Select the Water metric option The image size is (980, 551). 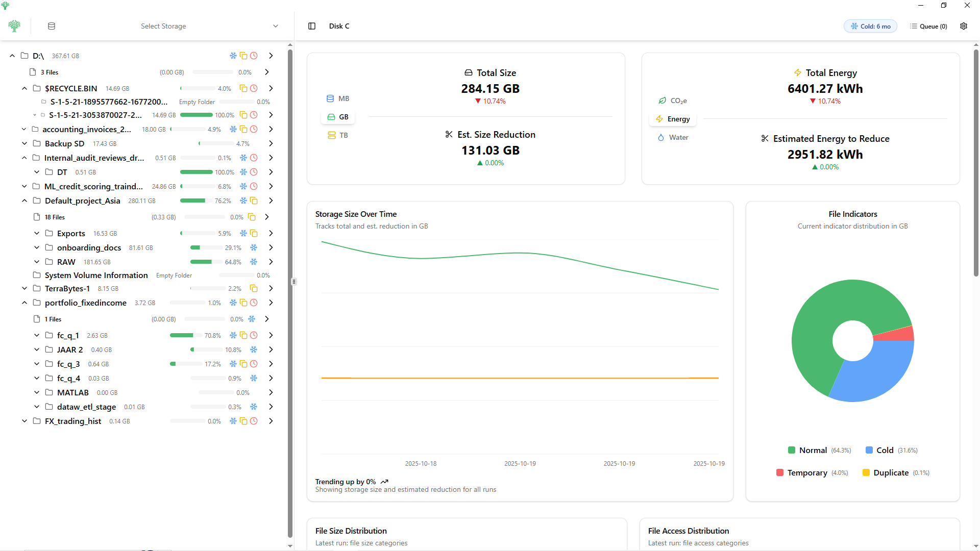pos(673,137)
